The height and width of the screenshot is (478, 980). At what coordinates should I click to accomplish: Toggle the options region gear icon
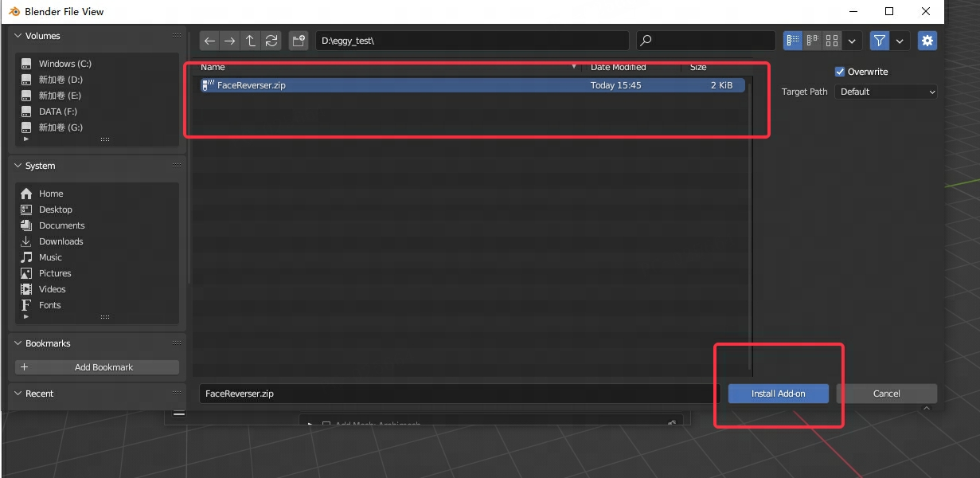pyautogui.click(x=927, y=41)
